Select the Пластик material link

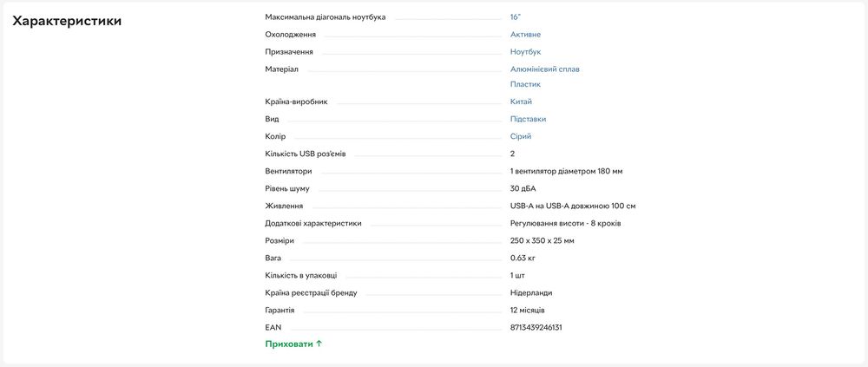(525, 84)
